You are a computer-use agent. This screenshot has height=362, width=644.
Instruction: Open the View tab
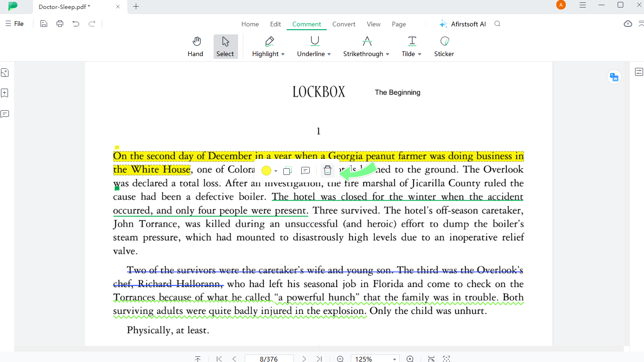tap(373, 24)
